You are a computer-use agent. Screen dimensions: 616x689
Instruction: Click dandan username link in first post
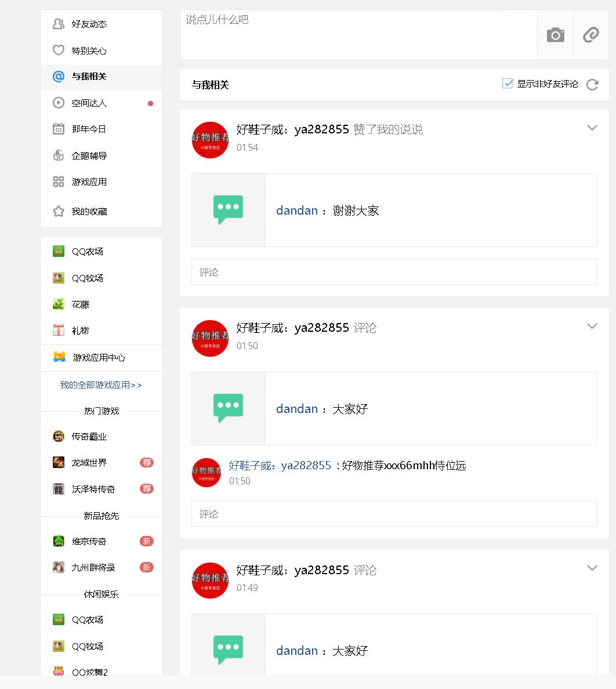(296, 211)
